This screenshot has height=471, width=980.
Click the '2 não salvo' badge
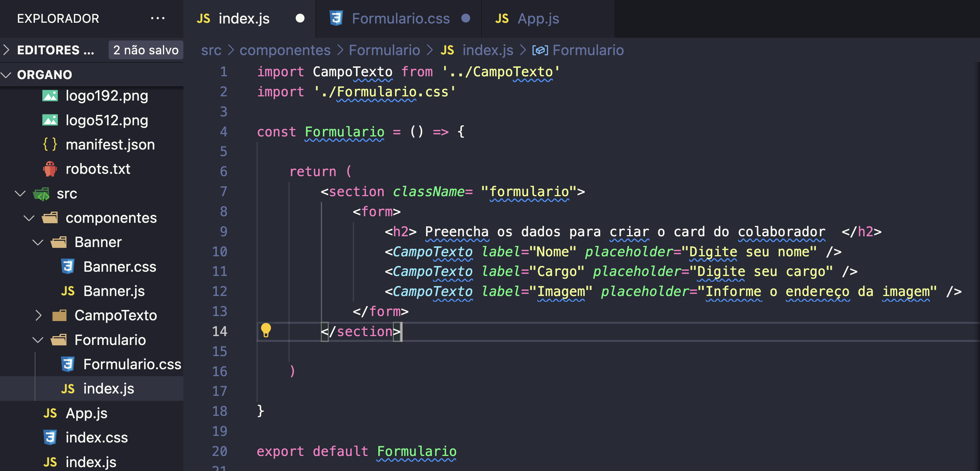146,50
